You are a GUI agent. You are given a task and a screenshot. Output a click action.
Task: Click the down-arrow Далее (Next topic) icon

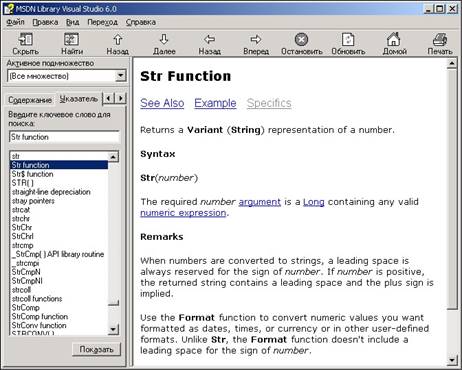tap(164, 39)
